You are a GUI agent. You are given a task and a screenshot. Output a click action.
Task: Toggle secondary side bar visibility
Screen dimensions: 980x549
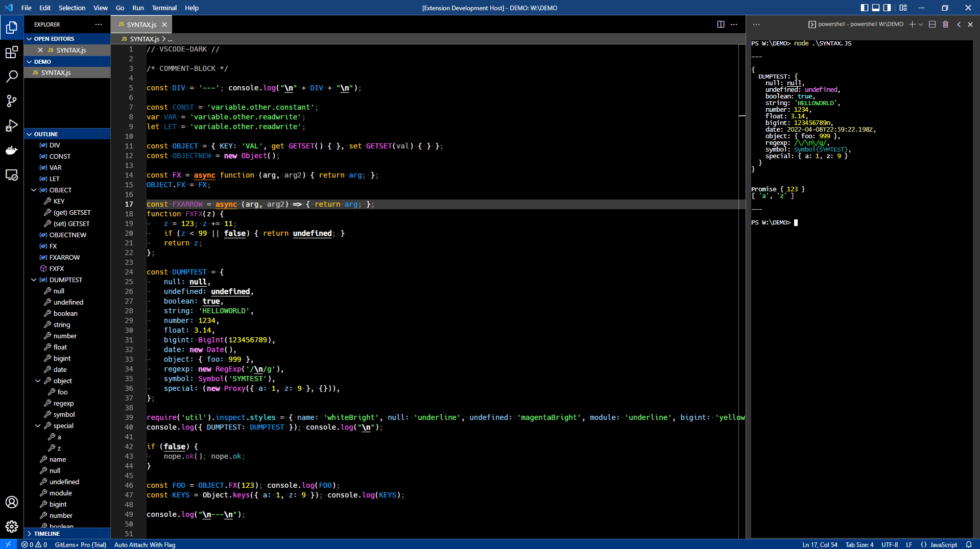tap(888, 8)
